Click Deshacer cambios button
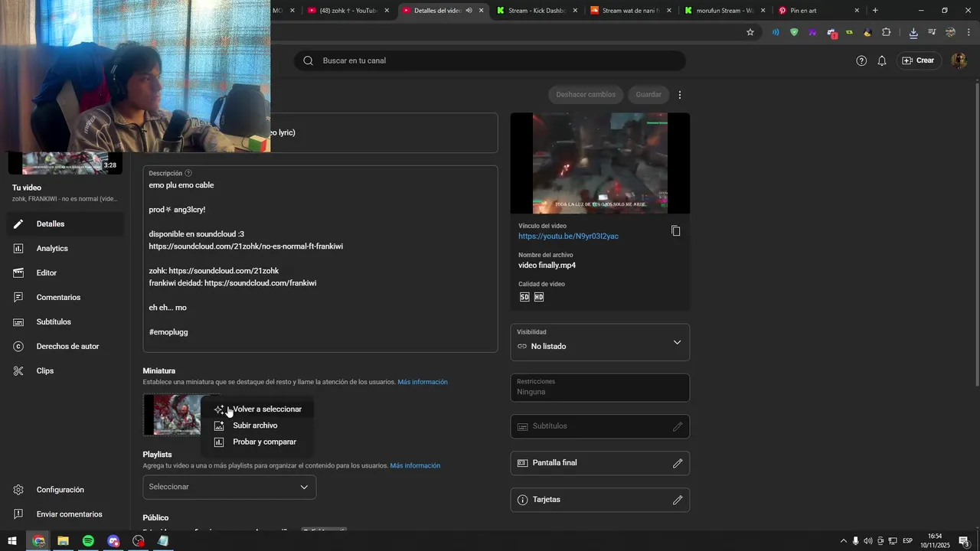Image resolution: width=980 pixels, height=551 pixels. 586,95
